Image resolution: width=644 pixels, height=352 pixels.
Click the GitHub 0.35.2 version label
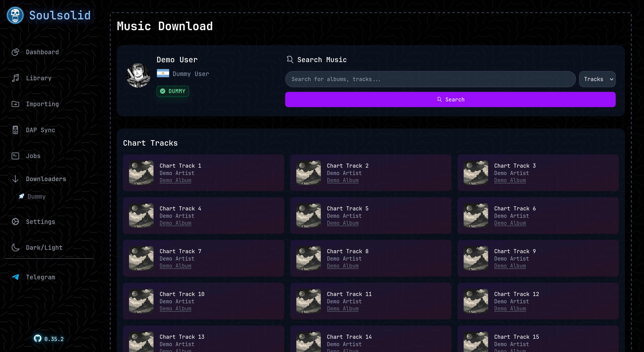coord(49,339)
